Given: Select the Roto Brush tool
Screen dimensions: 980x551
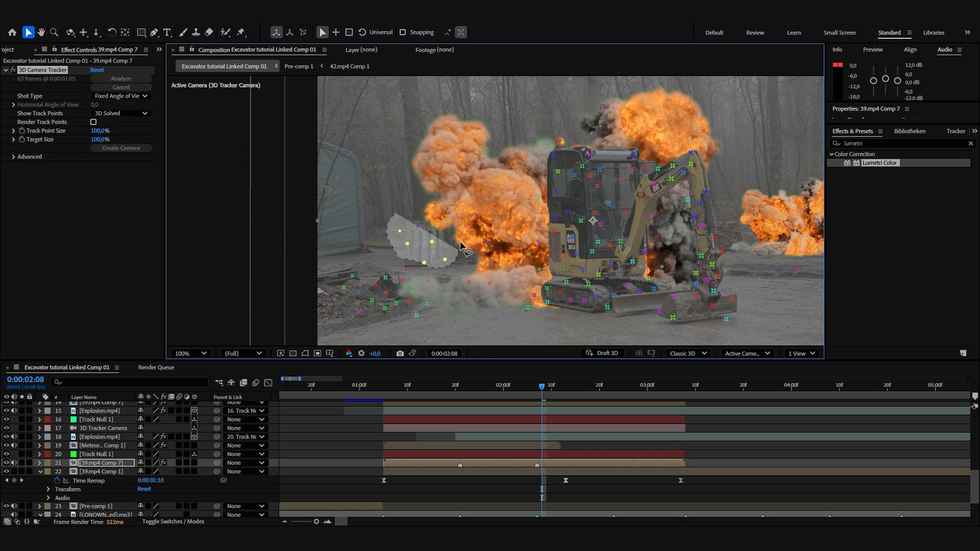Looking at the screenshot, I should click(x=225, y=33).
